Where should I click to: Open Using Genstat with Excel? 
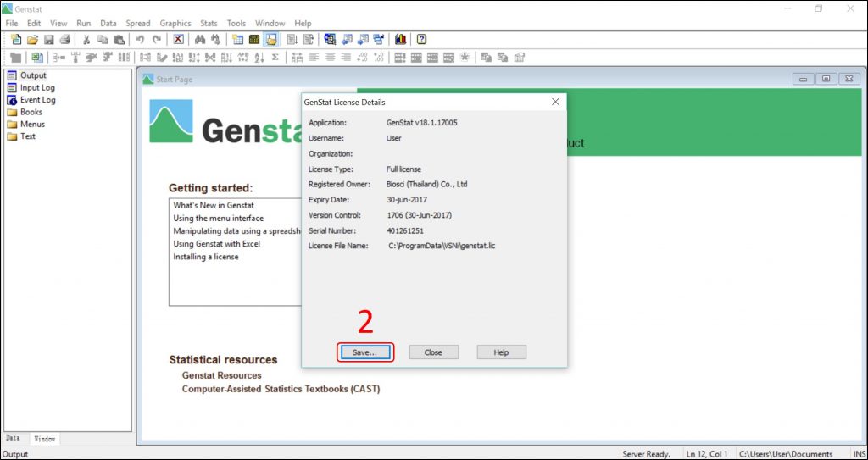pos(216,244)
